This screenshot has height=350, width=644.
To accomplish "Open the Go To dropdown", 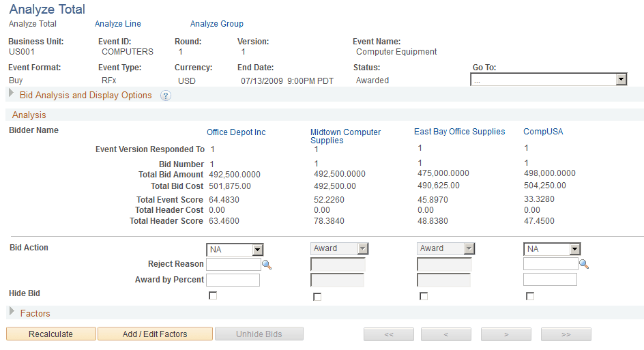I will [x=548, y=79].
